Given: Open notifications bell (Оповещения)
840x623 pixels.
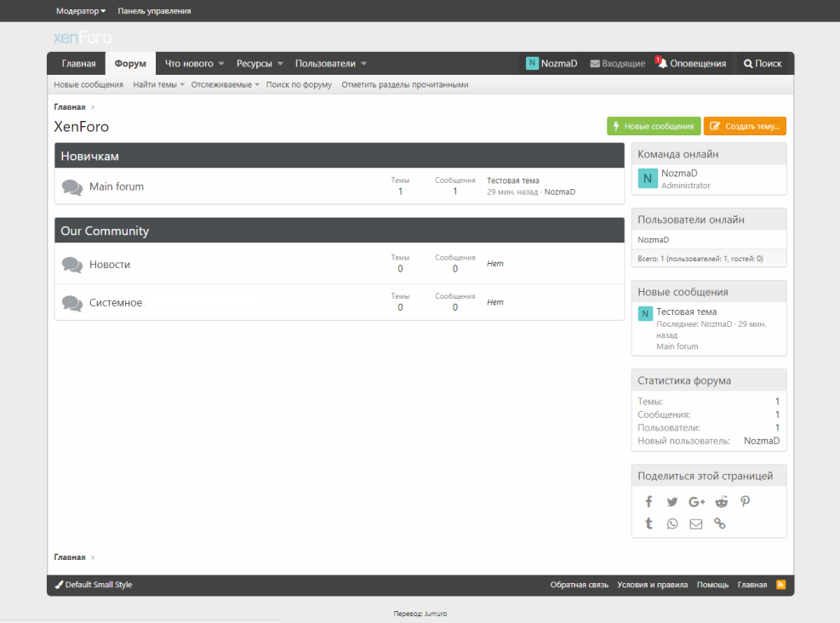Looking at the screenshot, I should pos(691,64).
